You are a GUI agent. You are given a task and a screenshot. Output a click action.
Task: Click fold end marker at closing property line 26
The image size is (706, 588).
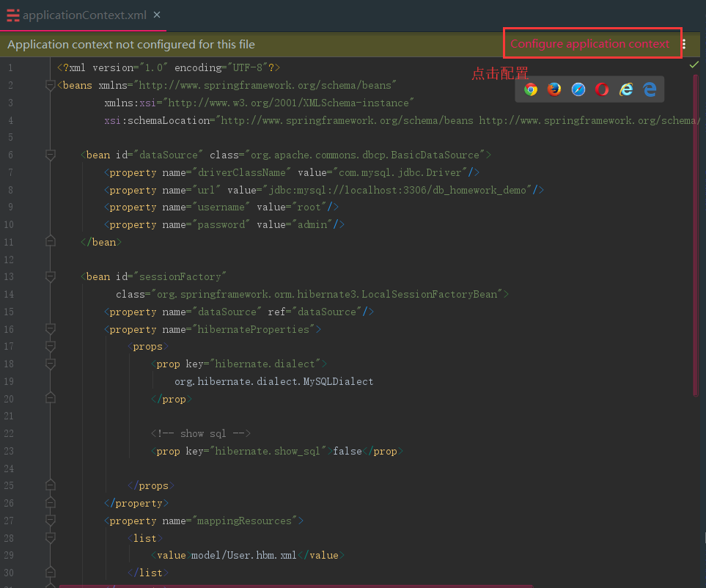tap(51, 503)
